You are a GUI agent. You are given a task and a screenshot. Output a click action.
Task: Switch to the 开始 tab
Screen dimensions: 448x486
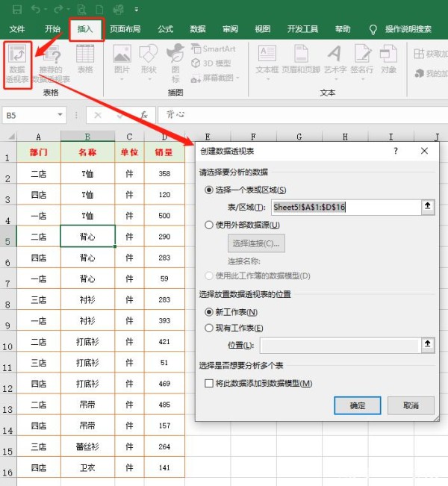(x=52, y=29)
